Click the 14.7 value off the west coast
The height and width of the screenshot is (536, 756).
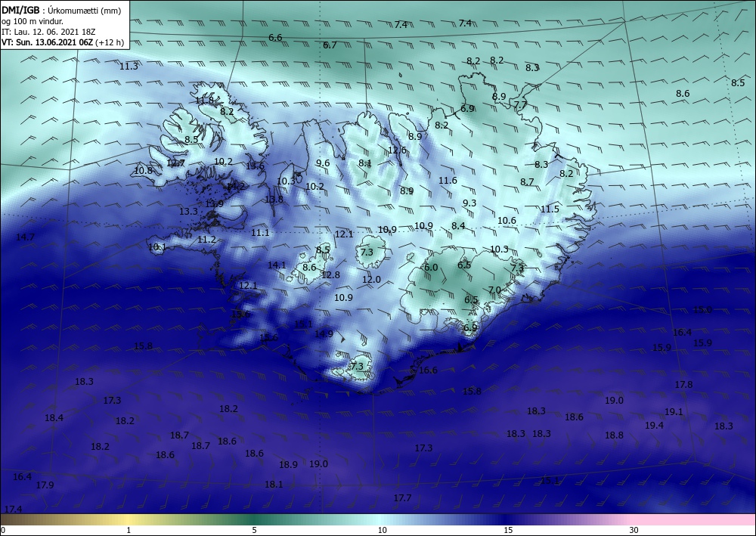click(x=25, y=237)
